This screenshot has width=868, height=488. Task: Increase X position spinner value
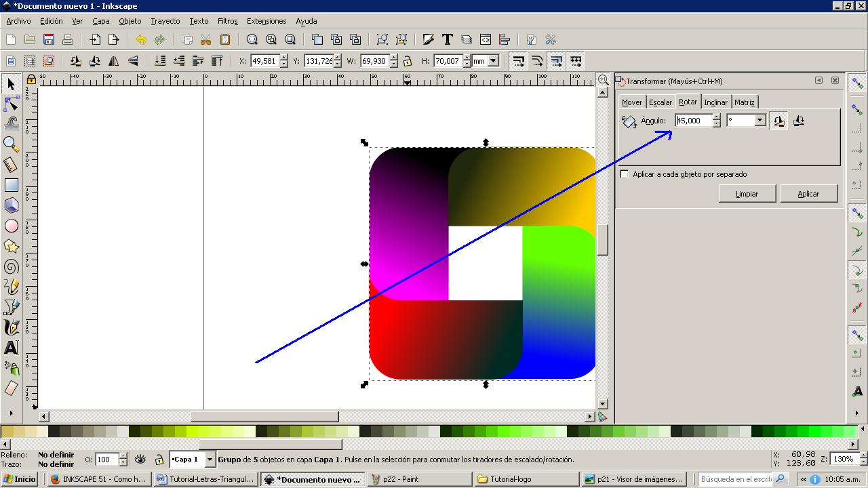(283, 58)
